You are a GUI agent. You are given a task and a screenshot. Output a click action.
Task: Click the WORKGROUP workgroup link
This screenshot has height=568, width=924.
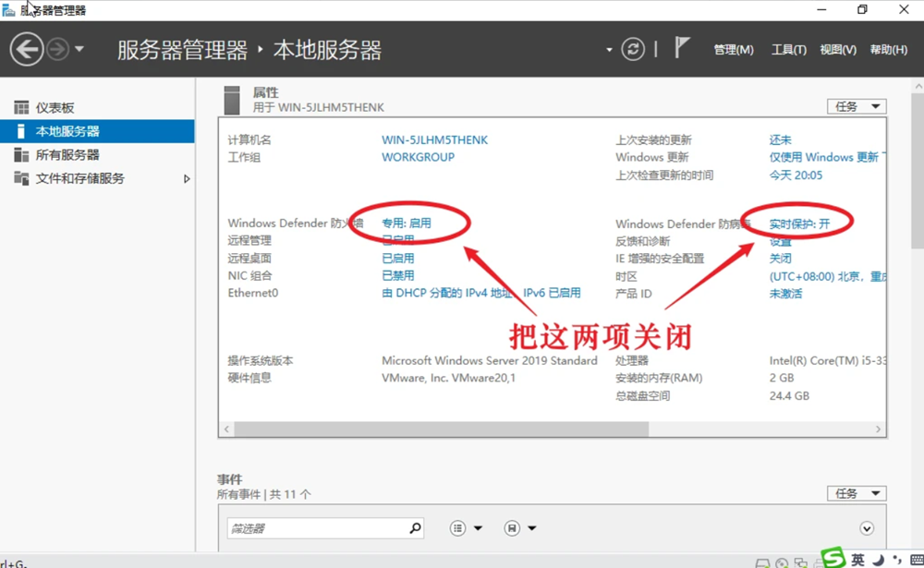click(x=418, y=157)
